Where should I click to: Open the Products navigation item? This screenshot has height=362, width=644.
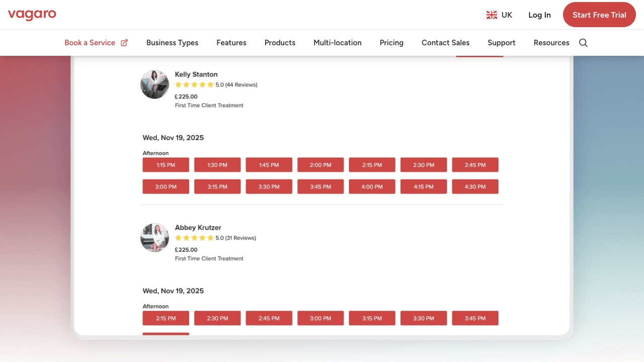280,43
